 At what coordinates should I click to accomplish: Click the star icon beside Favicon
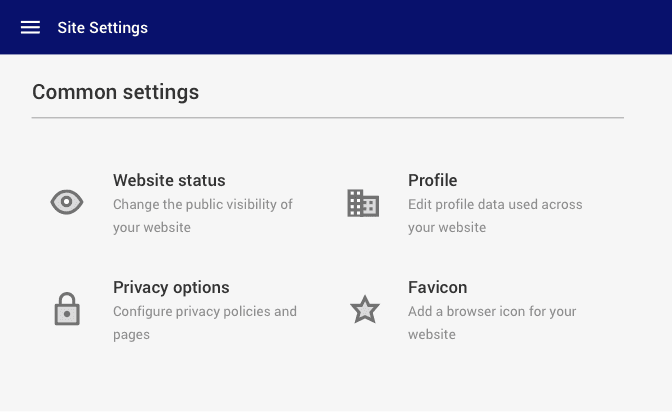coord(364,310)
